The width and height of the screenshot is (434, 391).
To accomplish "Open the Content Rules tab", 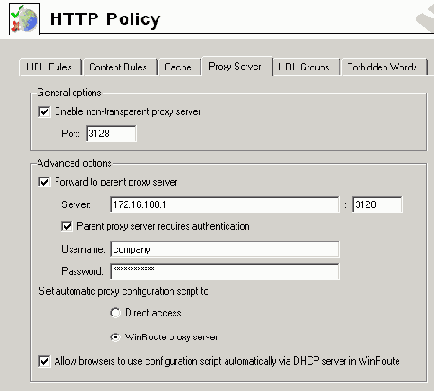I will point(120,67).
